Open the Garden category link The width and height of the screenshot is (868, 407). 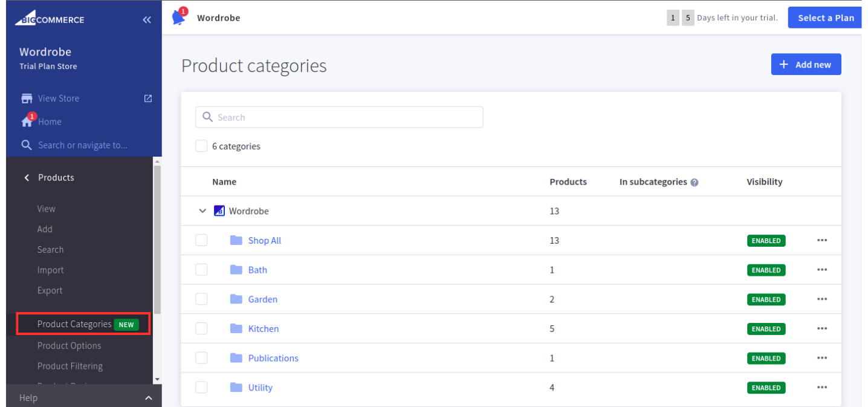[x=263, y=299]
